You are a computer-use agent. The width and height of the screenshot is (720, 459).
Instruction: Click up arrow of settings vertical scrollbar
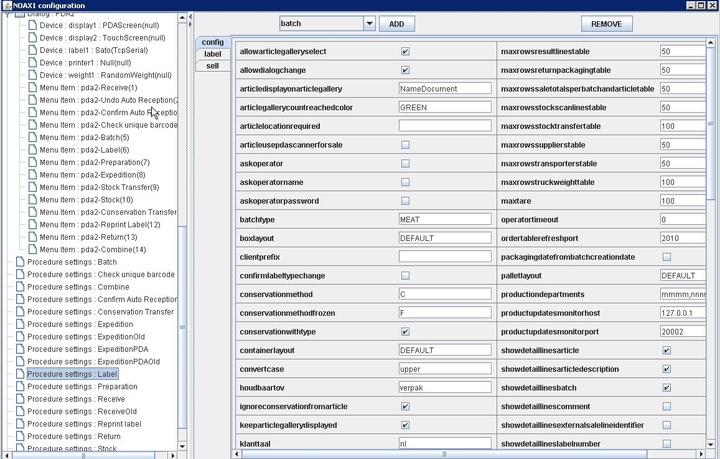tap(710, 43)
